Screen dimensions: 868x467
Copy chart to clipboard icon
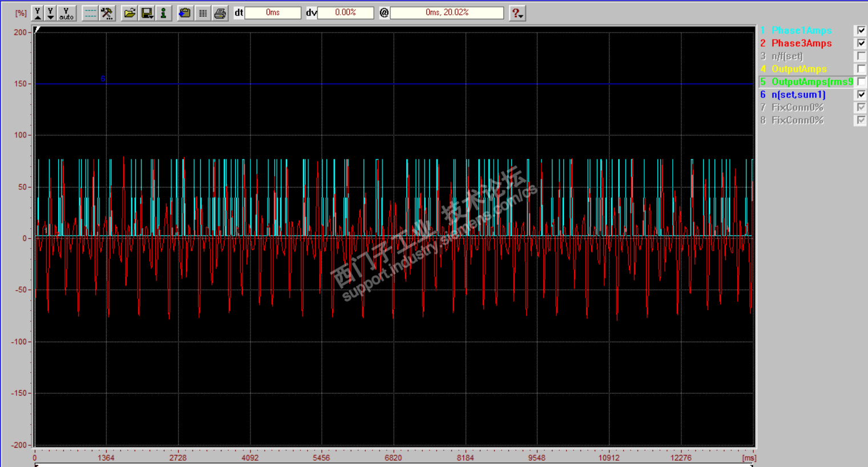point(185,13)
